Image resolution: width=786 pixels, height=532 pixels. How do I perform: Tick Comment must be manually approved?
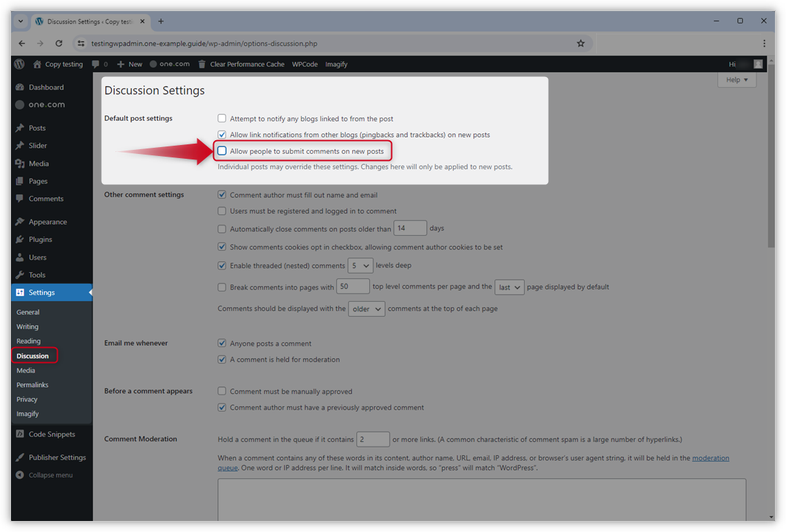(x=222, y=391)
